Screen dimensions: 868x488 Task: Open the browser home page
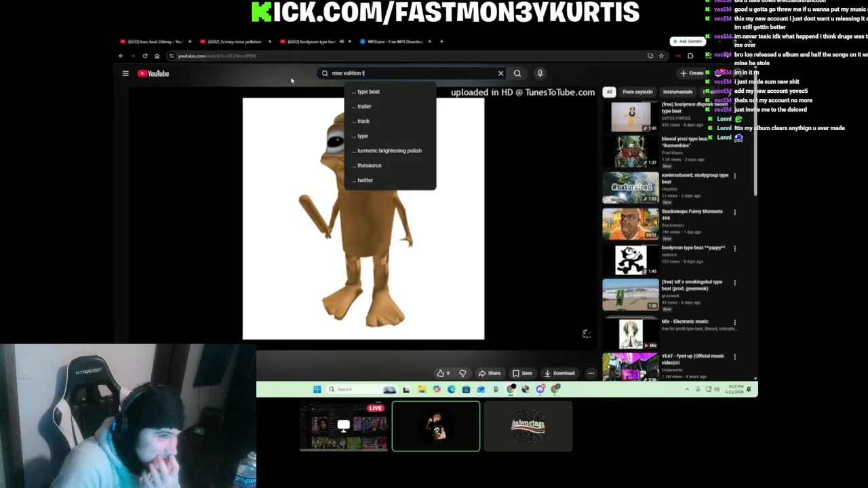coord(157,56)
